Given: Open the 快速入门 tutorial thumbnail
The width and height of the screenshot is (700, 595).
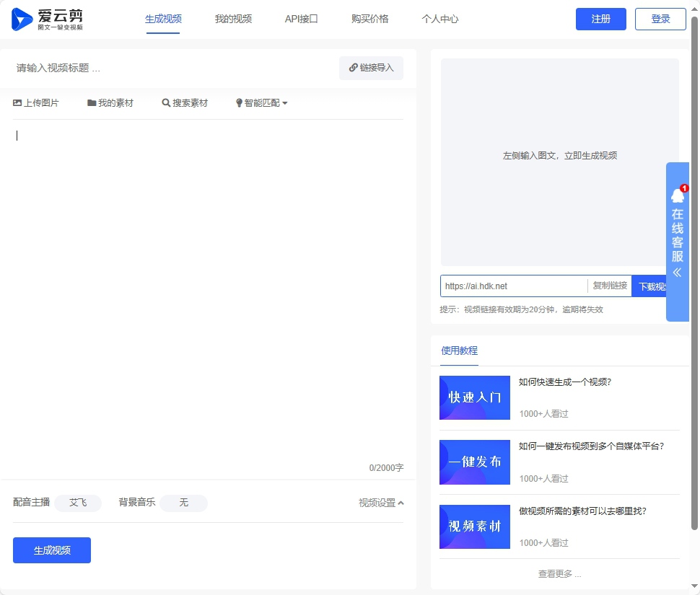Looking at the screenshot, I should (x=474, y=397).
